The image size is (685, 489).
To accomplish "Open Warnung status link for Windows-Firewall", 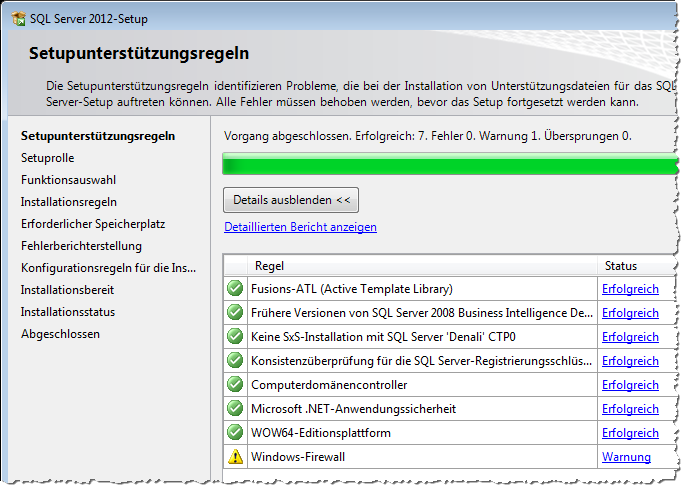I will pyautogui.click(x=626, y=457).
